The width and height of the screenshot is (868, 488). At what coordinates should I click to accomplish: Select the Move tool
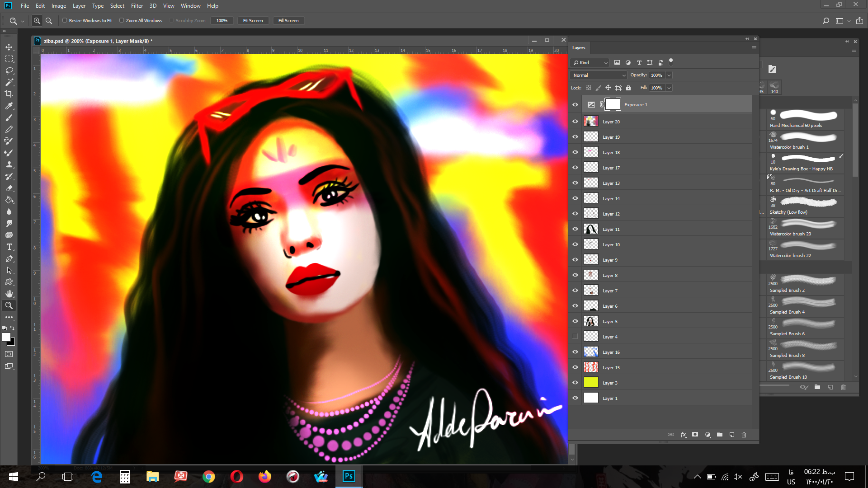9,47
